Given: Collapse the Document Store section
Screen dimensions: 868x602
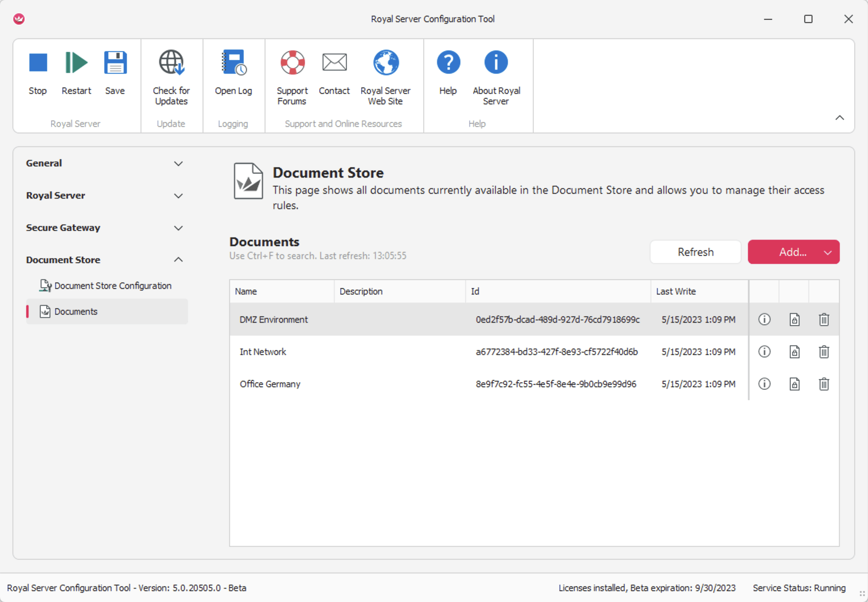Looking at the screenshot, I should (x=178, y=260).
